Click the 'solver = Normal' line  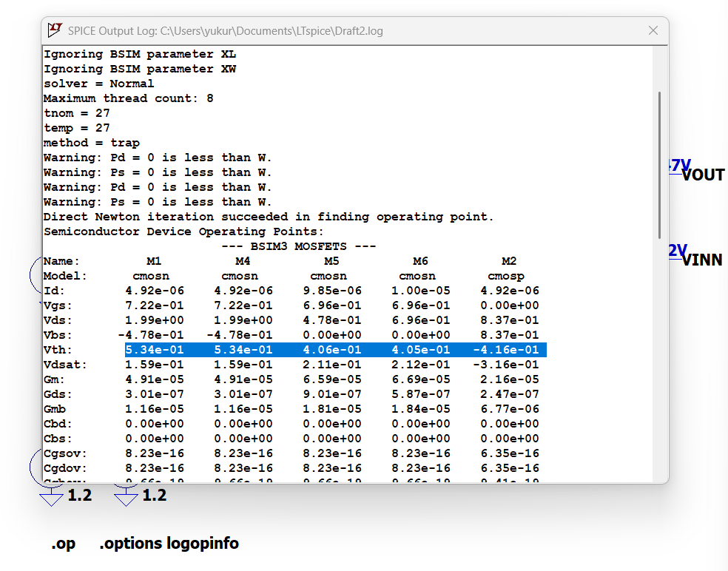point(99,84)
